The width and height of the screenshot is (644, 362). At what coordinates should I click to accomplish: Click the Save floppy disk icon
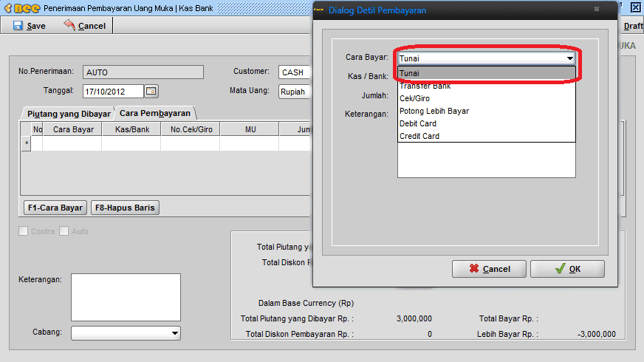click(x=17, y=26)
